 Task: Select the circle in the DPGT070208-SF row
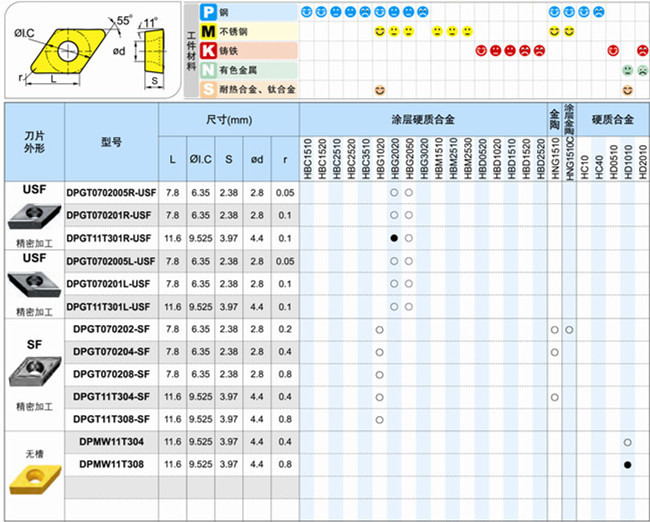380,374
